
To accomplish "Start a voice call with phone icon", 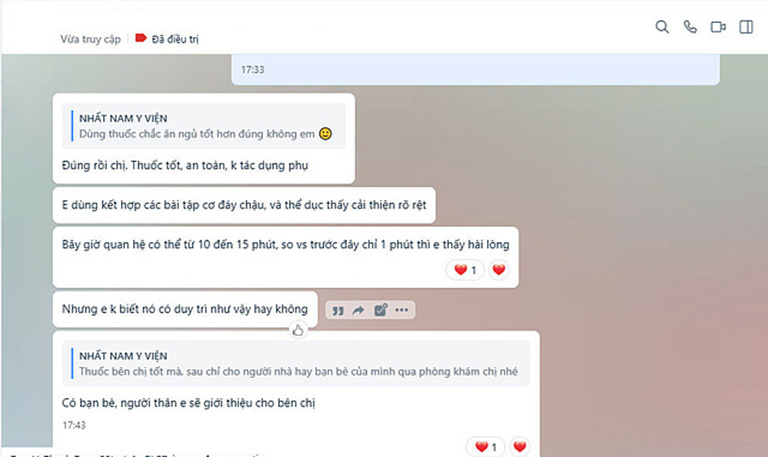I will [690, 27].
